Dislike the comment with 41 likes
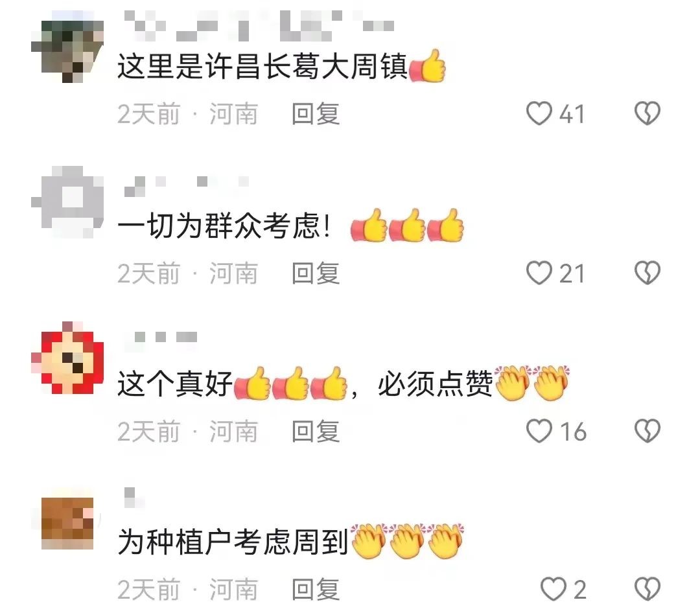Viewport: 700px width, 613px height. 647,113
